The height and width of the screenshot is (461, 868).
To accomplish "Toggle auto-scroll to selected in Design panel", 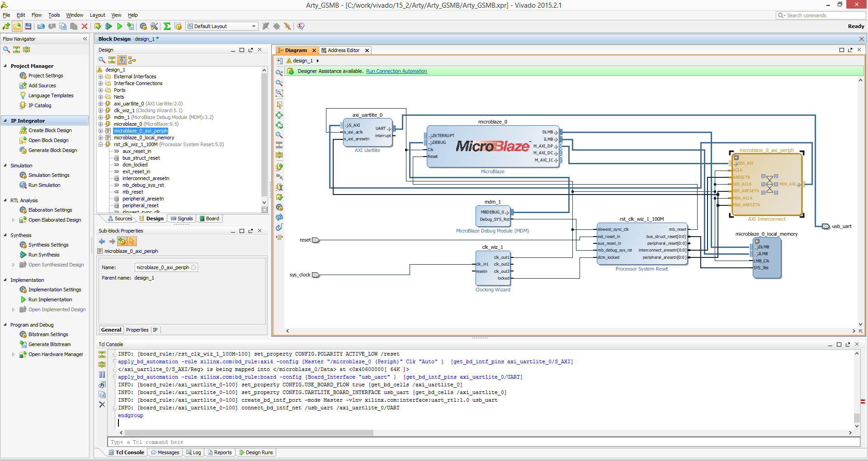I will (122, 60).
